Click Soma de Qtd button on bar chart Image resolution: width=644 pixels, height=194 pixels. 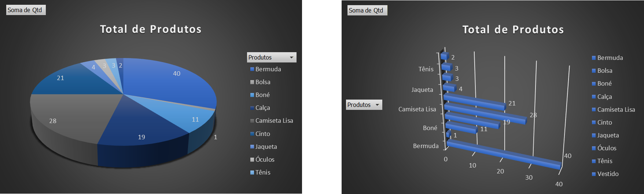pyautogui.click(x=367, y=10)
